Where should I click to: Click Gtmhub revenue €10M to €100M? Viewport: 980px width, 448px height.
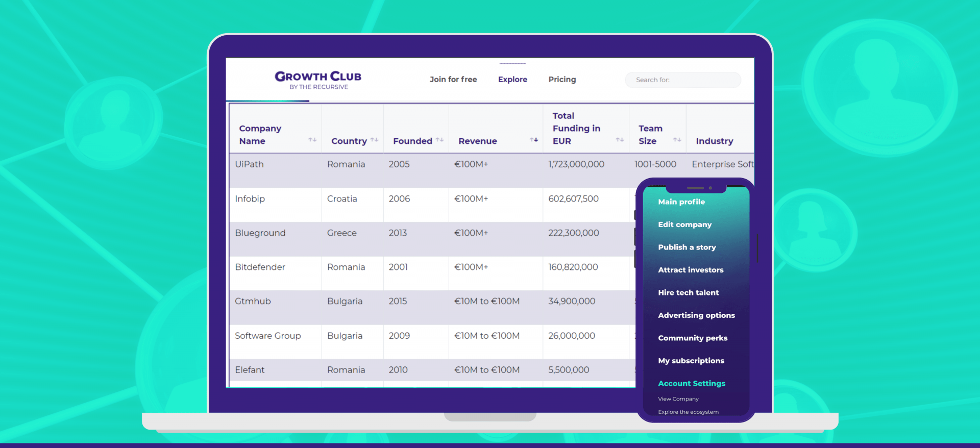click(x=487, y=302)
